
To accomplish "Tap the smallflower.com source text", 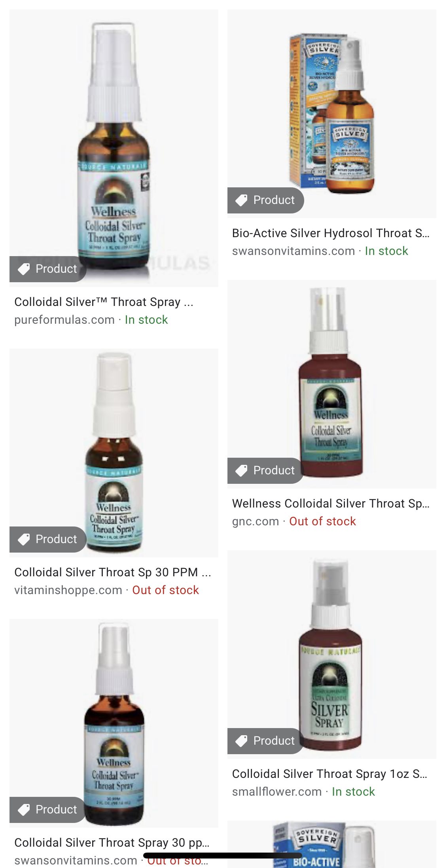I will pyautogui.click(x=277, y=792).
